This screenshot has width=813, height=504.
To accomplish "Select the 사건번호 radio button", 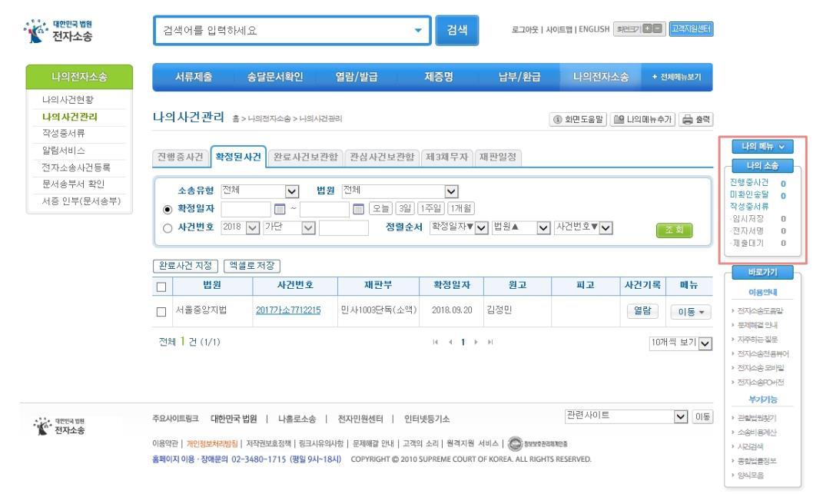I will 168,228.
